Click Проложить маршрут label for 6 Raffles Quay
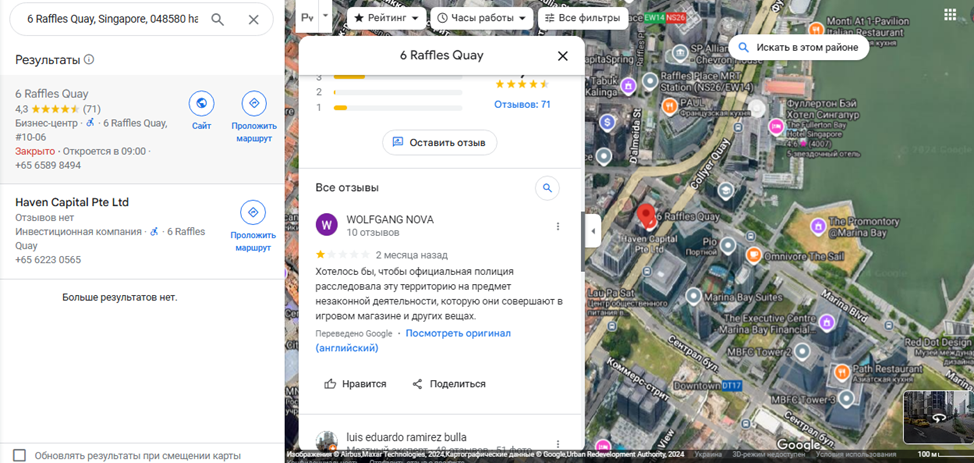Viewport: 974px width, 463px height. tap(254, 132)
